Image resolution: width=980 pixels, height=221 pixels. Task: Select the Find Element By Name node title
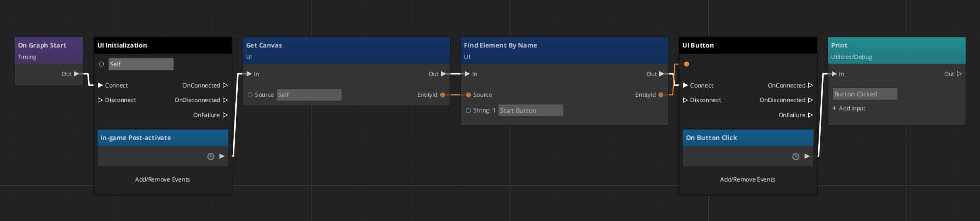500,45
